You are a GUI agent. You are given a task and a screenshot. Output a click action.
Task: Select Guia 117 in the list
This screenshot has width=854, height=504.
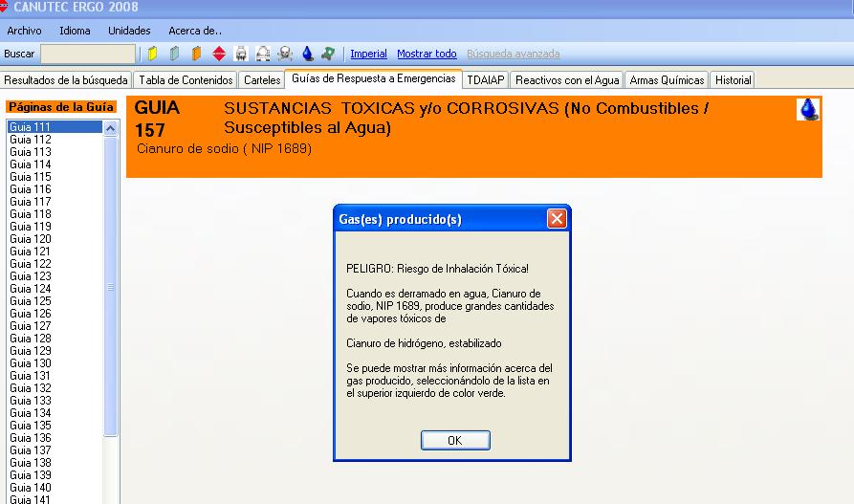pos(55,202)
